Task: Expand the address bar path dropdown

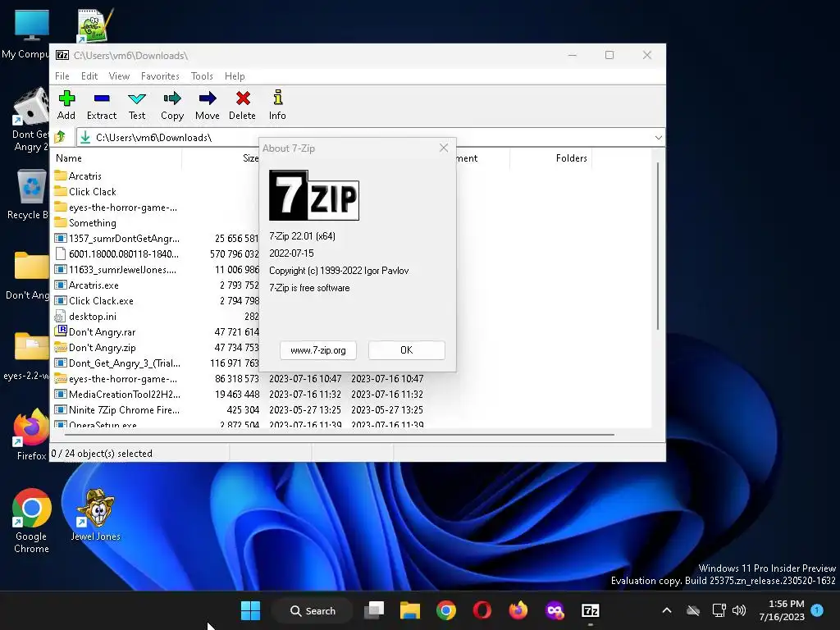Action: (659, 137)
